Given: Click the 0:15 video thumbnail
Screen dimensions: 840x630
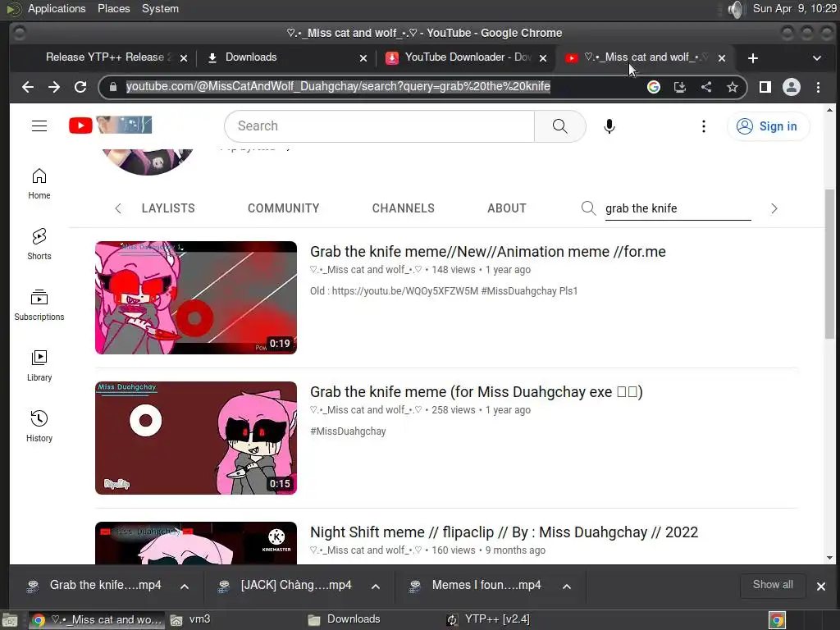Looking at the screenshot, I should pos(196,438).
